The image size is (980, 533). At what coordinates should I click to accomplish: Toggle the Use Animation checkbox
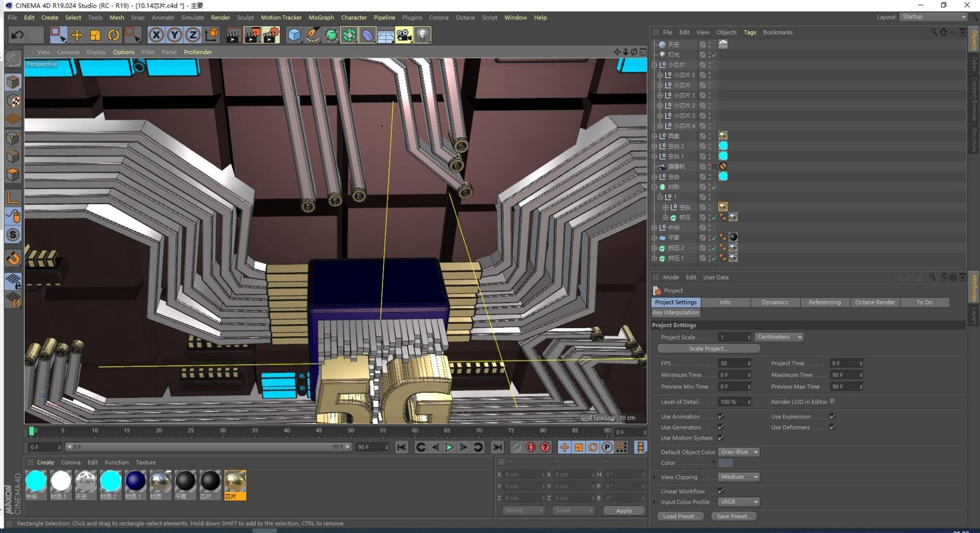(721, 417)
